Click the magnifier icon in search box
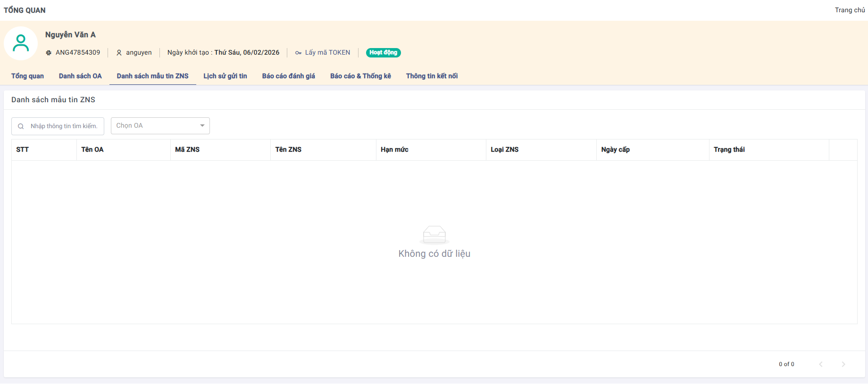The width and height of the screenshot is (868, 384). tap(21, 126)
